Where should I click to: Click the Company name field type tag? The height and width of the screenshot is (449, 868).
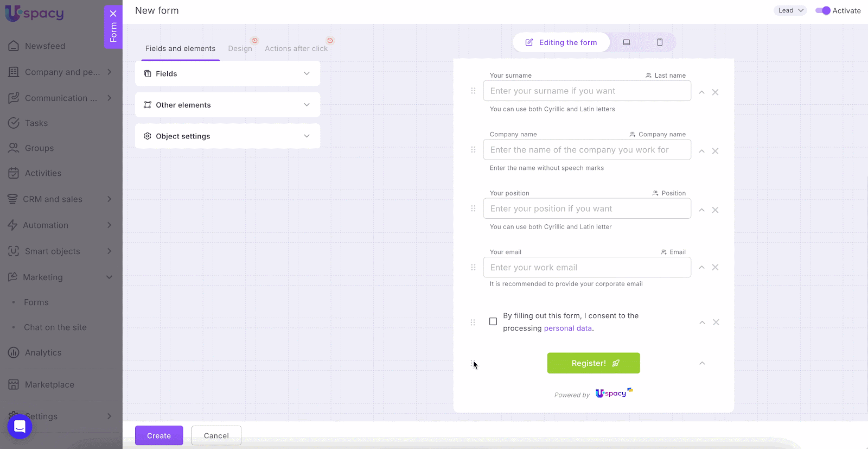click(x=658, y=134)
